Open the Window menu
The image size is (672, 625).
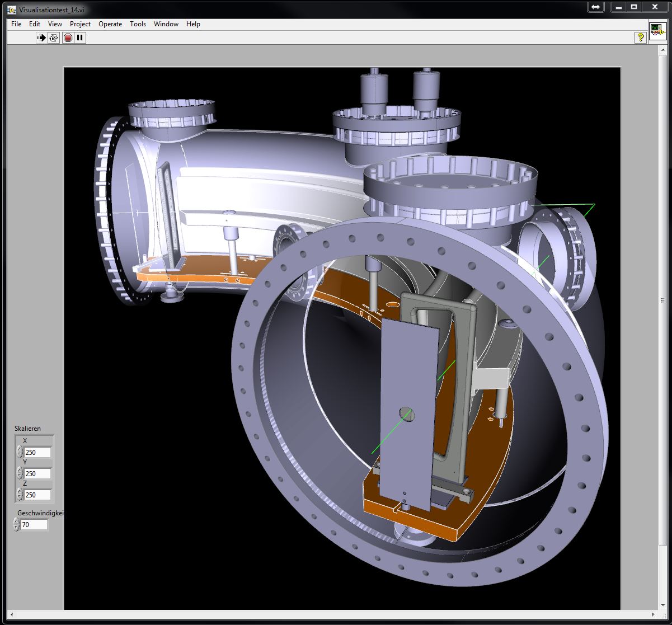coord(166,24)
